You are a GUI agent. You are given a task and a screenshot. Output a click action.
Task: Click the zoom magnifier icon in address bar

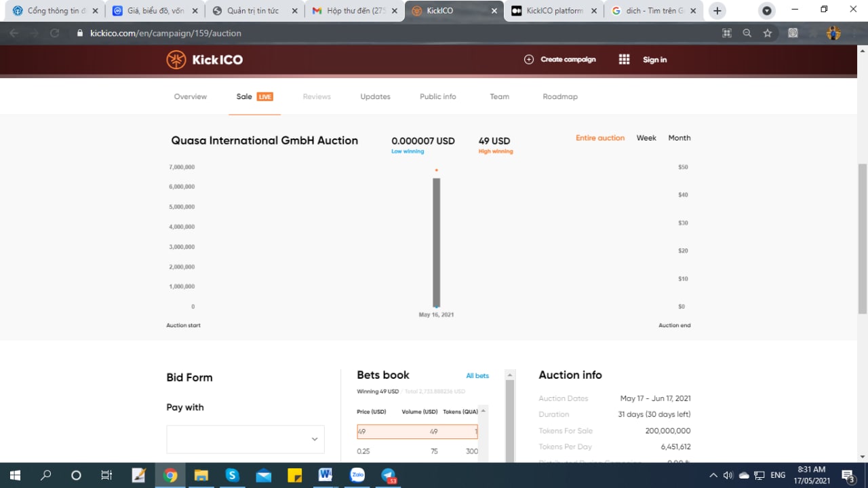tap(747, 33)
